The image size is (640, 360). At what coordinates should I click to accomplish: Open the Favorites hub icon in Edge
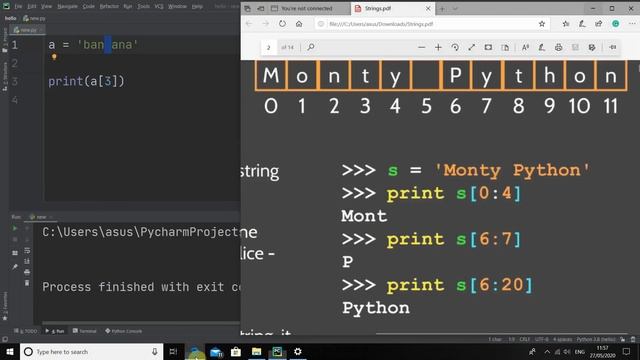tap(566, 24)
